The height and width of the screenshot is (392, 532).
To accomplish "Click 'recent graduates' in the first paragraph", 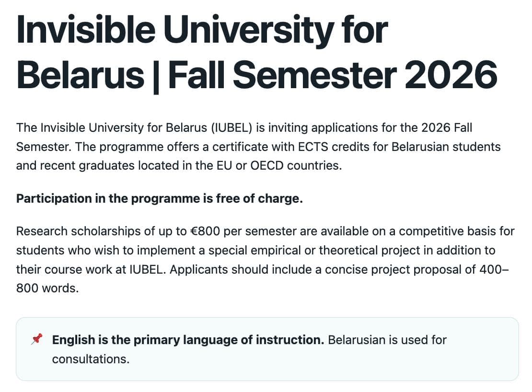I will 87,165.
